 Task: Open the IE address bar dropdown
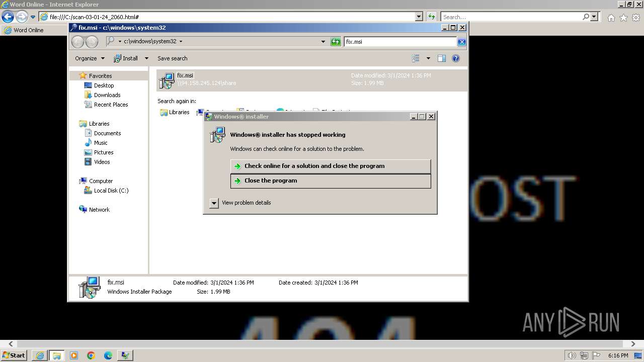point(419,17)
